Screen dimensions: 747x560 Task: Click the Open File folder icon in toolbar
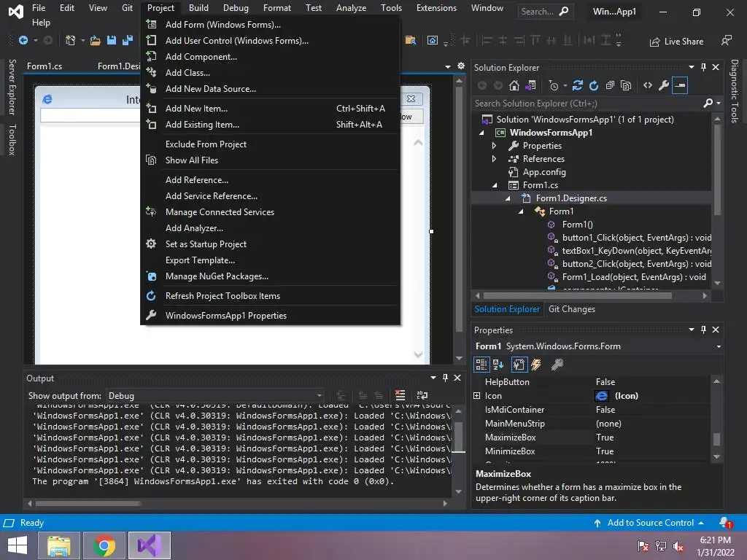(x=96, y=41)
